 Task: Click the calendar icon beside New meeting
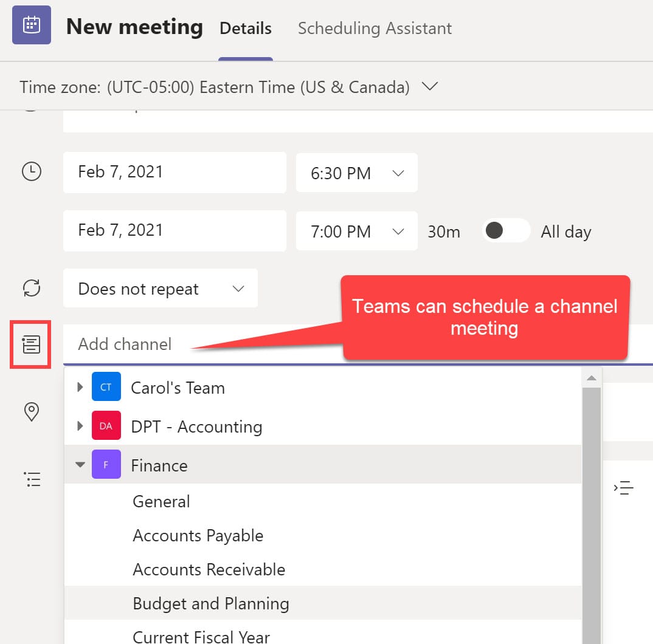[31, 25]
